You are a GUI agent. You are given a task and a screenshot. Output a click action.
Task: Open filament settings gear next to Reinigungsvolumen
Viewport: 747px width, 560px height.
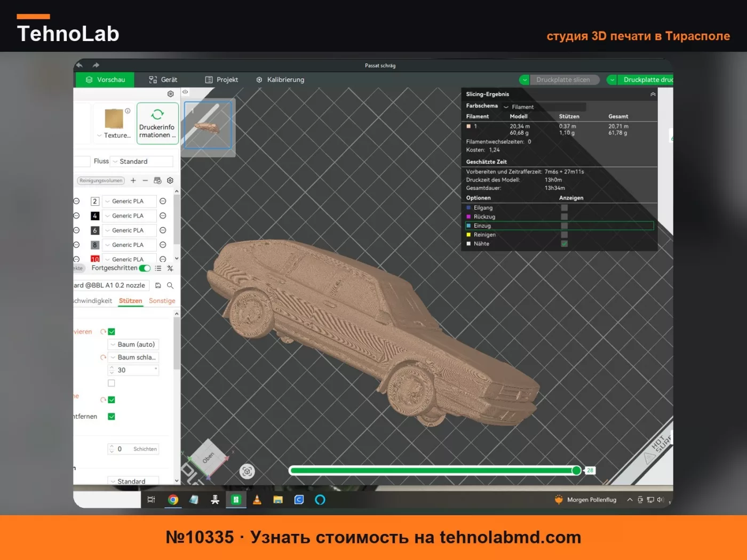tap(170, 180)
